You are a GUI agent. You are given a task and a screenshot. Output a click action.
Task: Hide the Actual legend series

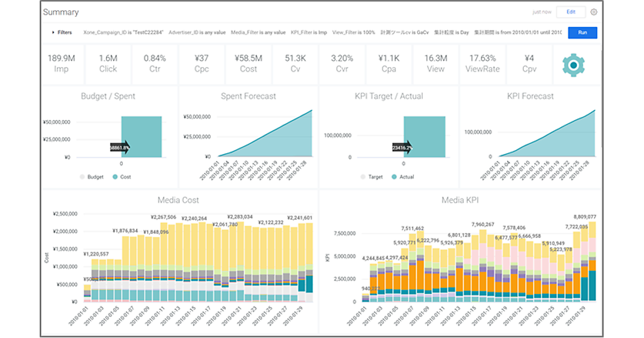pos(404,177)
